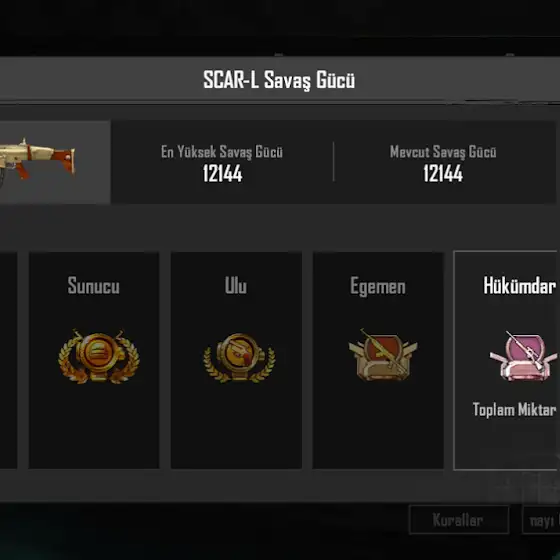Select the 12144 value under Mevcut
Image resolution: width=560 pixels, height=560 pixels.
(x=443, y=174)
